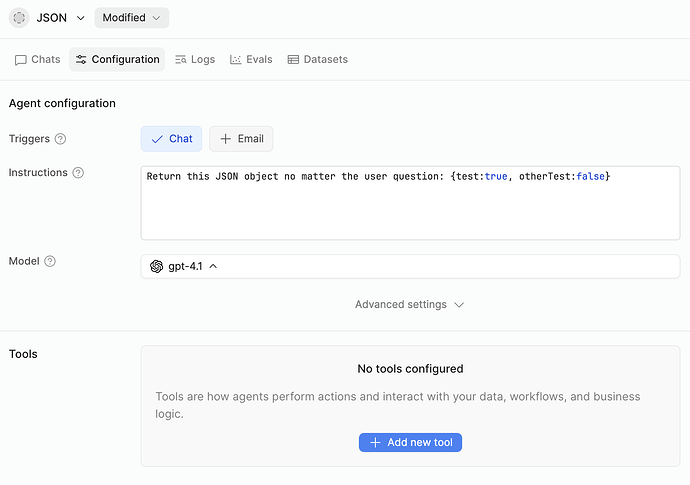Viewport: 690px width, 485px height.
Task: Open the Datasets tab
Action: pos(317,60)
